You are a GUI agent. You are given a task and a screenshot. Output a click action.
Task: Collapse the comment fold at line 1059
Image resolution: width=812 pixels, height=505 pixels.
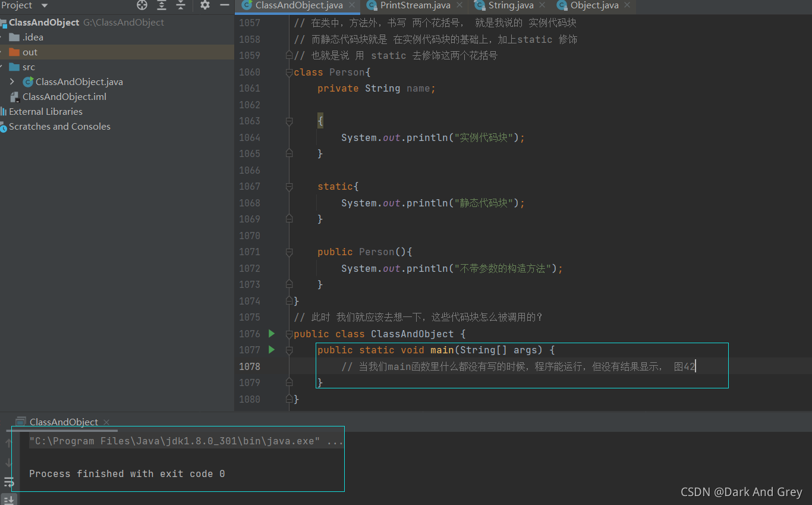[289, 55]
